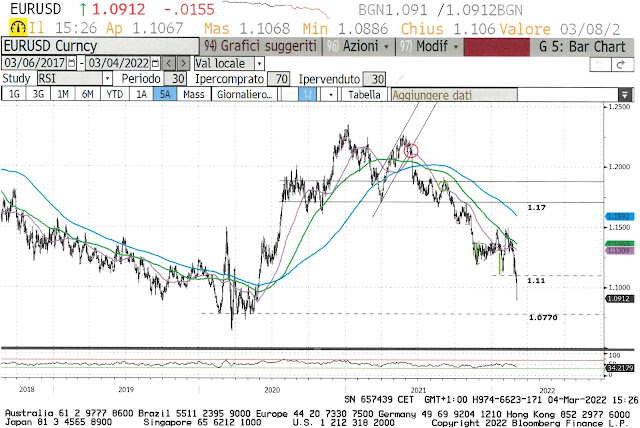This screenshot has height=428, width=640.
Task: Expand the Modif menu
Action: pyautogui.click(x=429, y=47)
